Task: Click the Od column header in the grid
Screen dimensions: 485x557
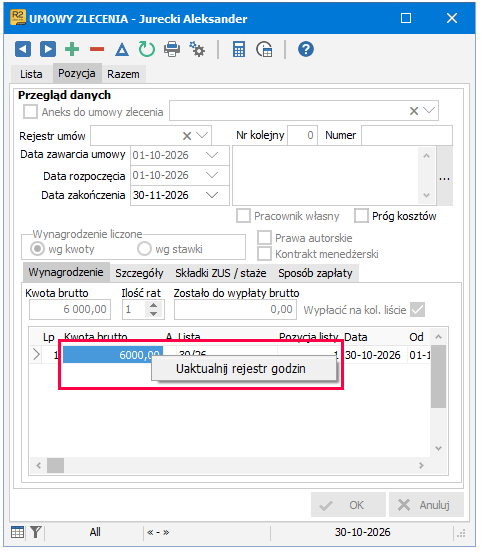Action: point(416,337)
